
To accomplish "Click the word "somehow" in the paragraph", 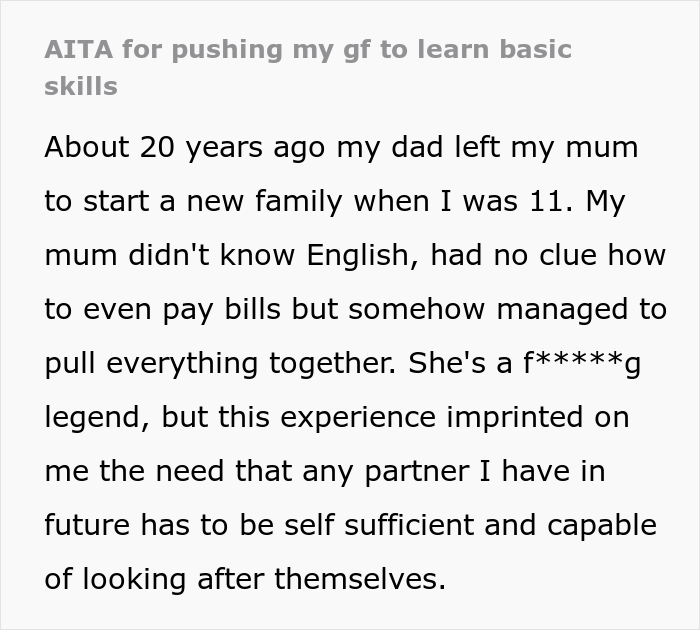I will pos(416,309).
